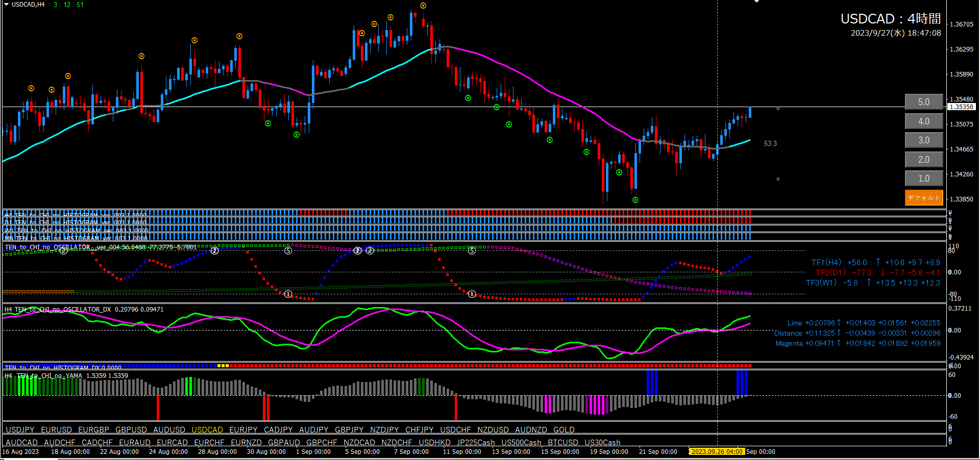The width and height of the screenshot is (980, 460).
Task: Switch chart to CADJPY symbol
Action: coord(278,430)
